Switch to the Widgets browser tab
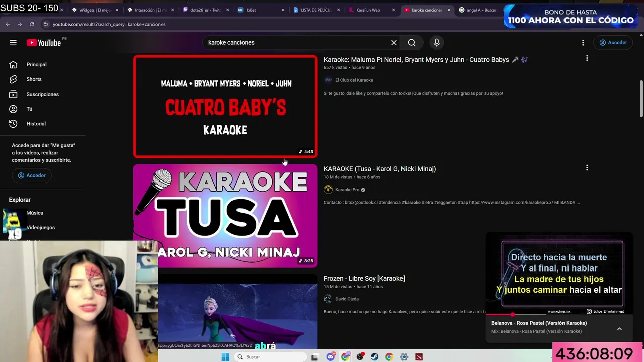Image resolution: width=644 pixels, height=362 pixels. [x=95, y=10]
